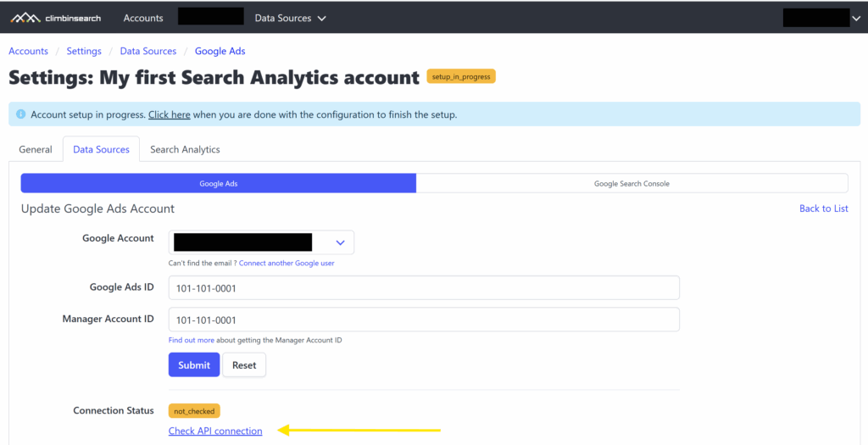Image resolution: width=868 pixels, height=445 pixels.
Task: Open the user menu chevron at top right
Action: pyautogui.click(x=856, y=19)
